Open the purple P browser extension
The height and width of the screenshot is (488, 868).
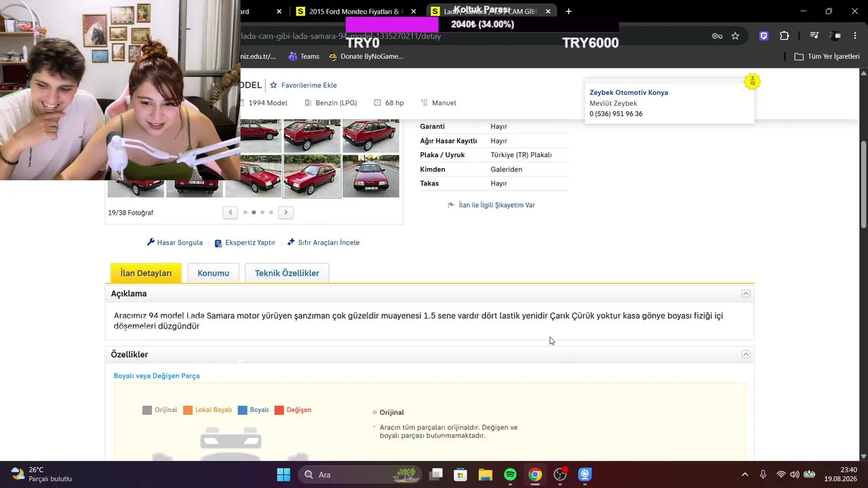click(x=764, y=36)
